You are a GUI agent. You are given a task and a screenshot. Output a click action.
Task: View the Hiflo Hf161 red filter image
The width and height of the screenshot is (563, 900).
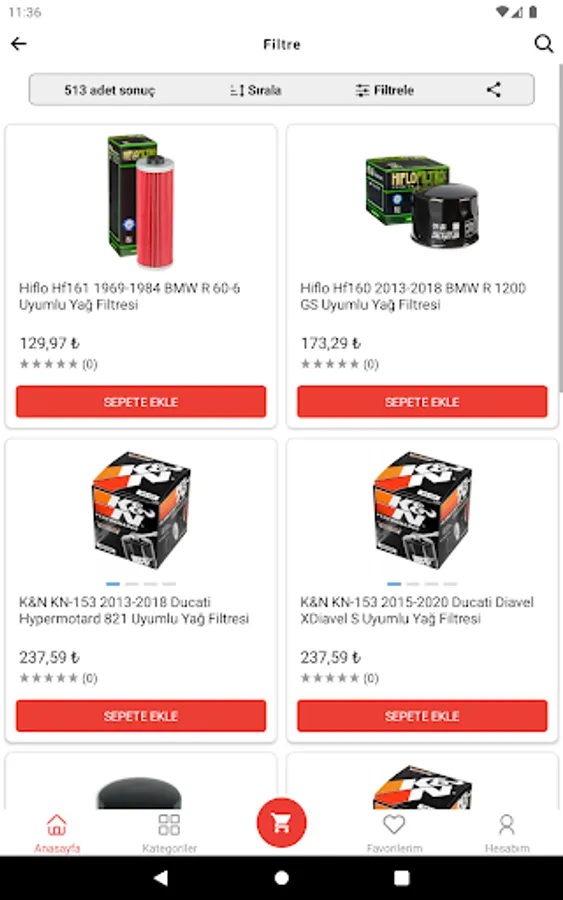click(x=141, y=201)
